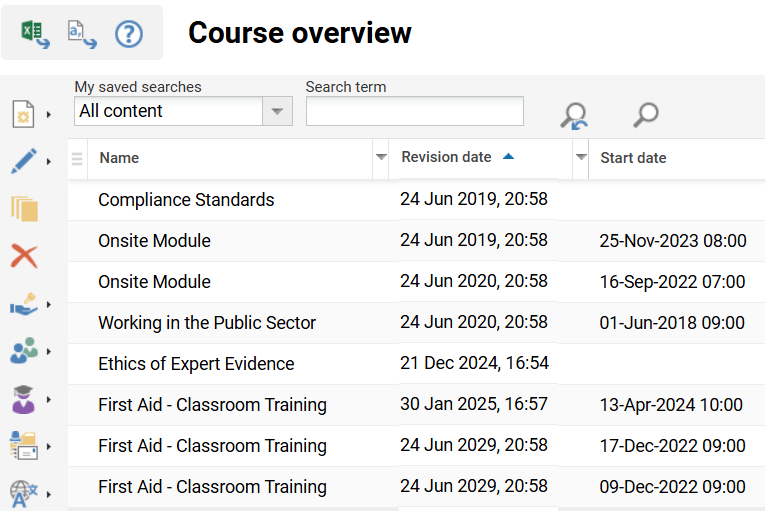Expand the Name column filter arrow

tap(380, 158)
